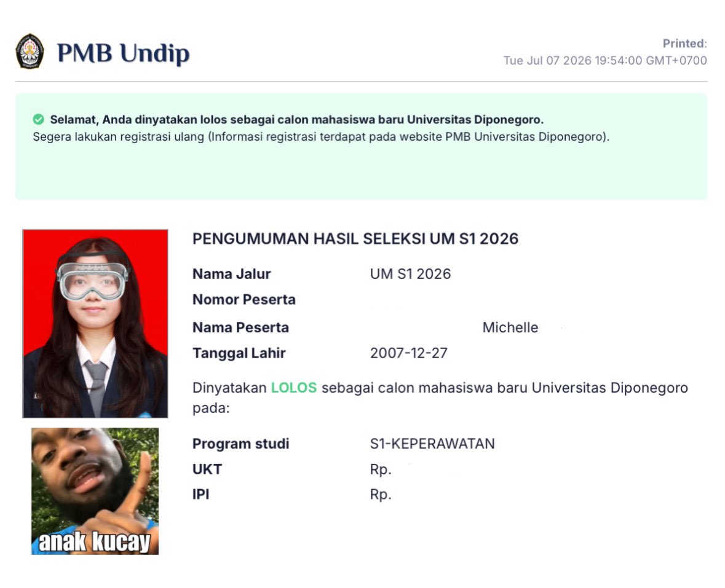Open the participant ID photo with red background

[95, 323]
